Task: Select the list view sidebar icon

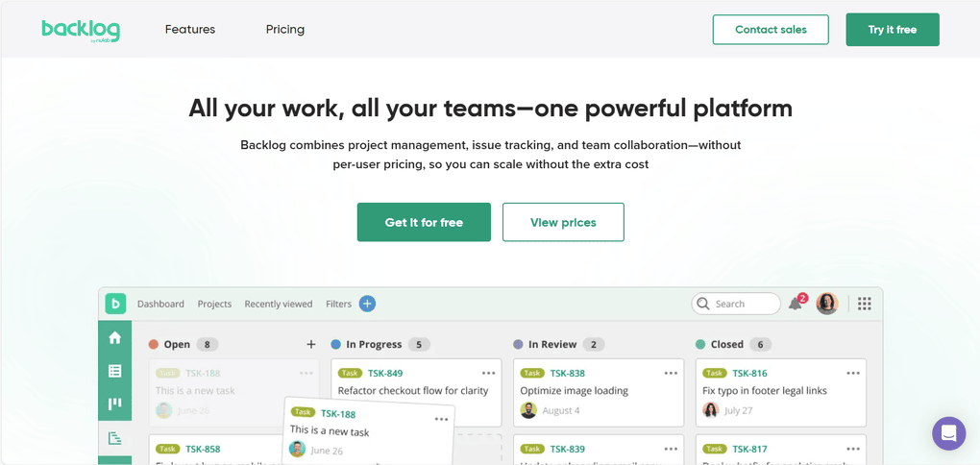Action: point(114,371)
